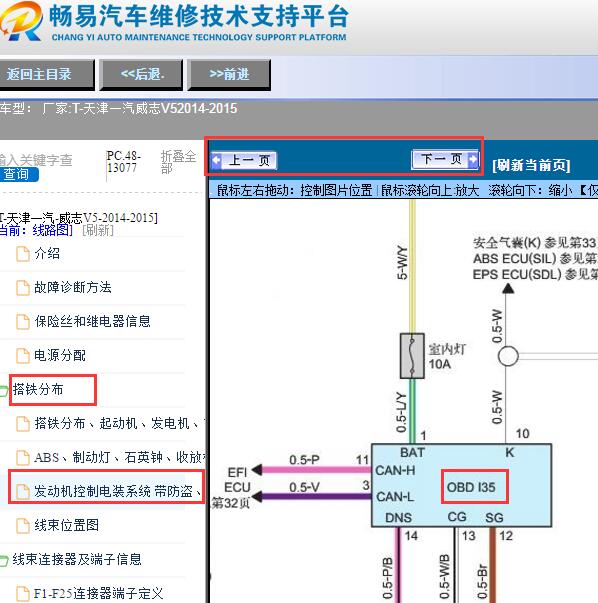Expand 线束连接器及端子信息 folder
Screen dimensions: 598x603
pyautogui.click(x=77, y=559)
